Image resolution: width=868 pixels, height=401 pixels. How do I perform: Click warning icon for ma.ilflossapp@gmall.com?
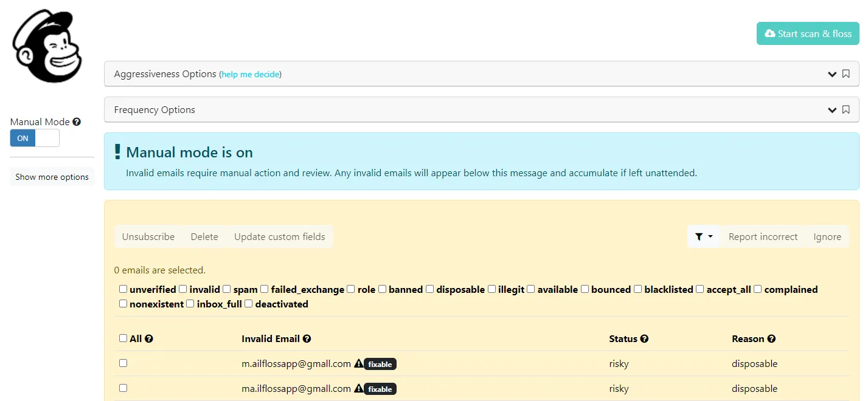pyautogui.click(x=358, y=389)
